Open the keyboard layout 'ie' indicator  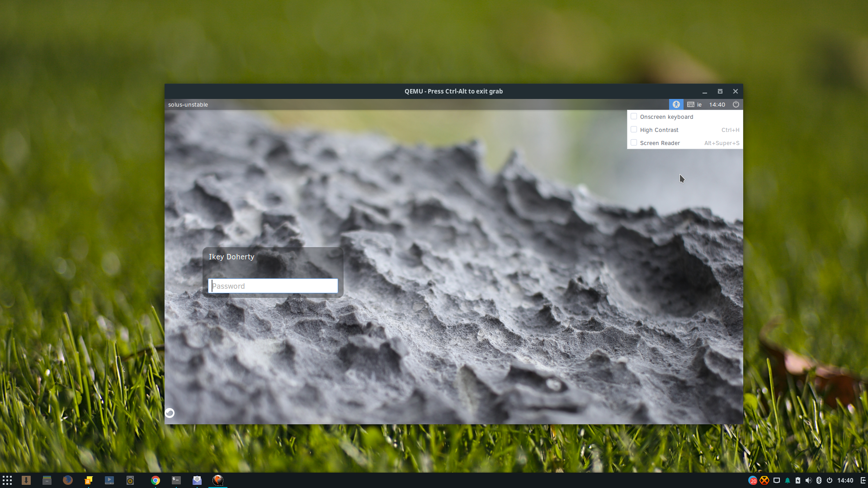(694, 104)
